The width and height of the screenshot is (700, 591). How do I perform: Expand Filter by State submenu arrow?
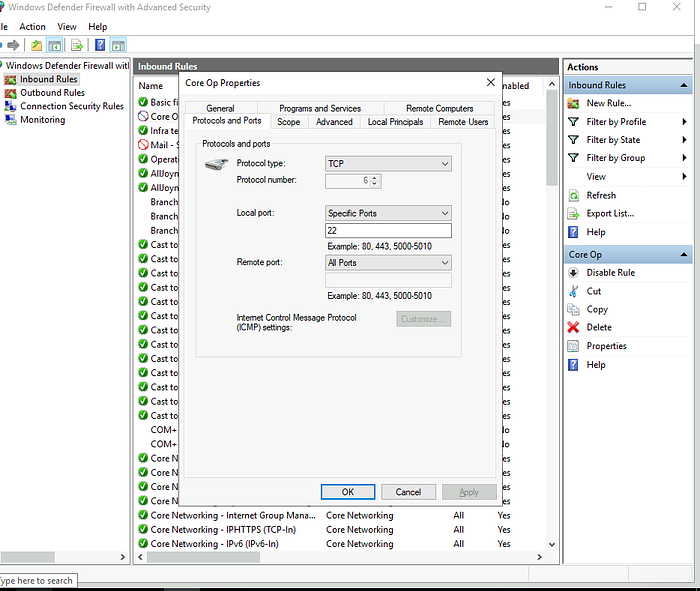684,140
